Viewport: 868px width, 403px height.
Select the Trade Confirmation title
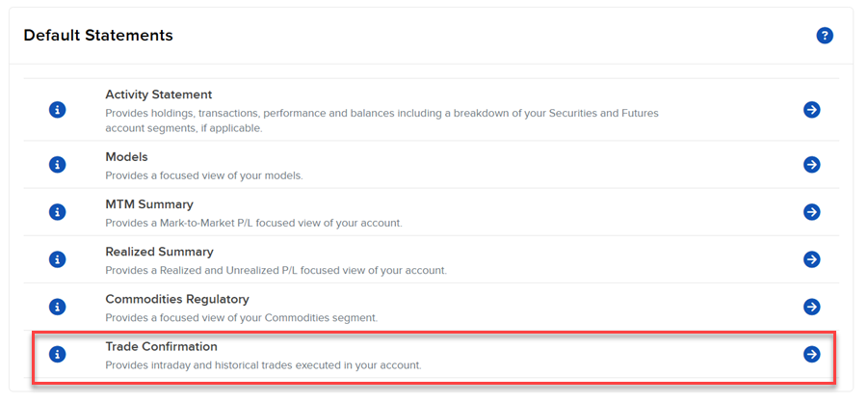[161, 346]
